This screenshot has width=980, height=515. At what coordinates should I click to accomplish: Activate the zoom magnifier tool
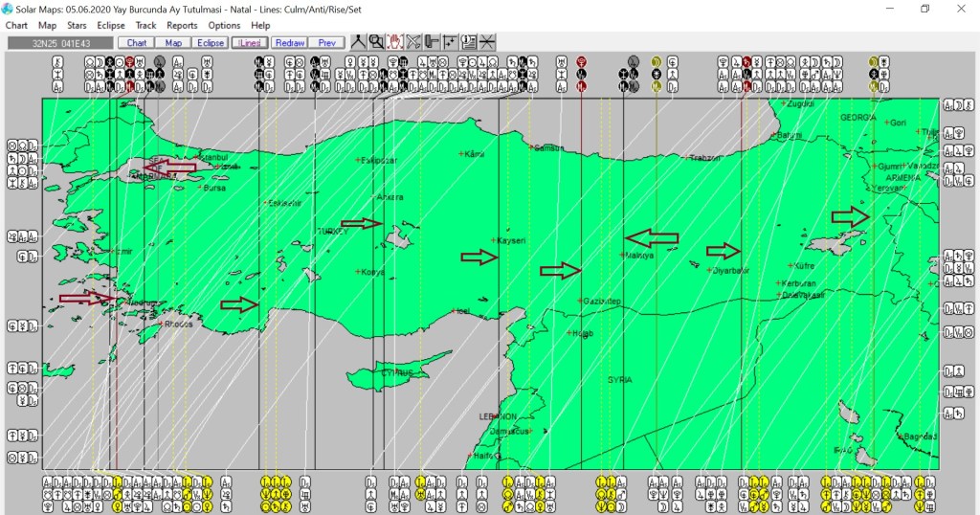377,42
